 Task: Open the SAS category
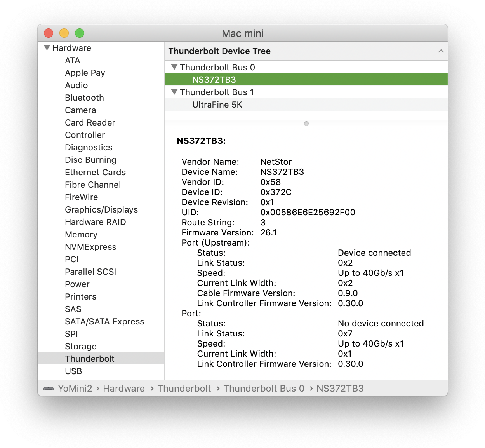(x=73, y=309)
